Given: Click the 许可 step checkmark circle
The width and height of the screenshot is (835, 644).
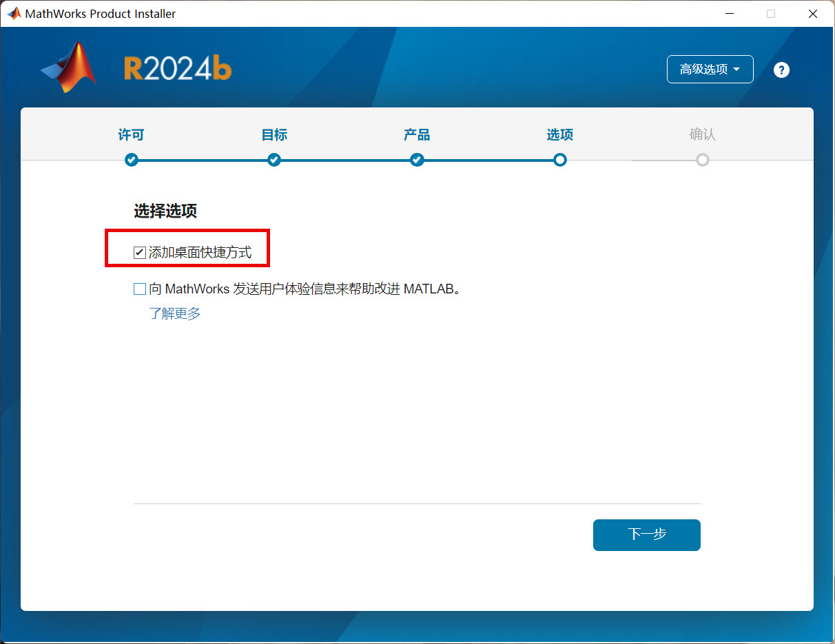Looking at the screenshot, I should (x=132, y=160).
